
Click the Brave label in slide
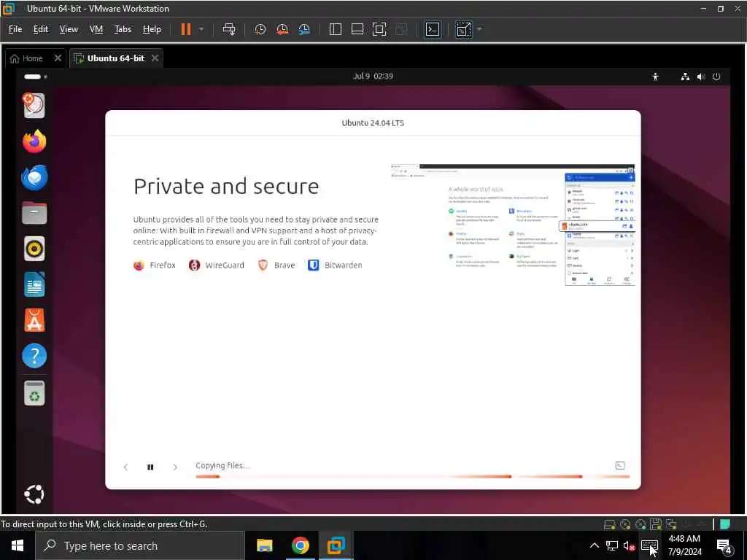[x=285, y=265]
